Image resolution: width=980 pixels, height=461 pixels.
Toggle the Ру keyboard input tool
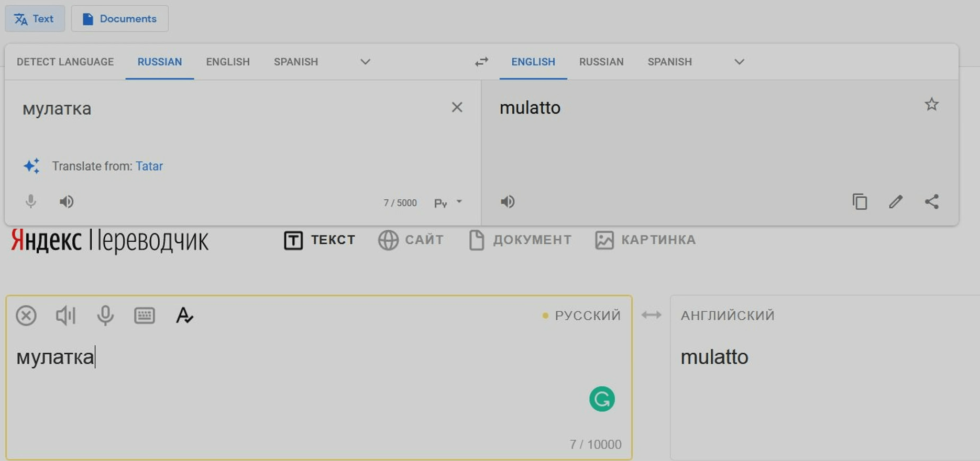coord(441,203)
